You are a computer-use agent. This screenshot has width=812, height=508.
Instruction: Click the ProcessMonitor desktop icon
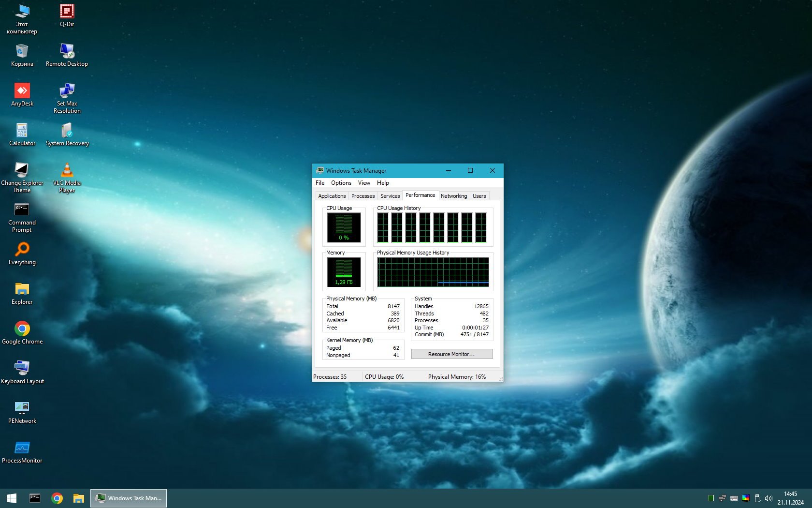(x=22, y=448)
